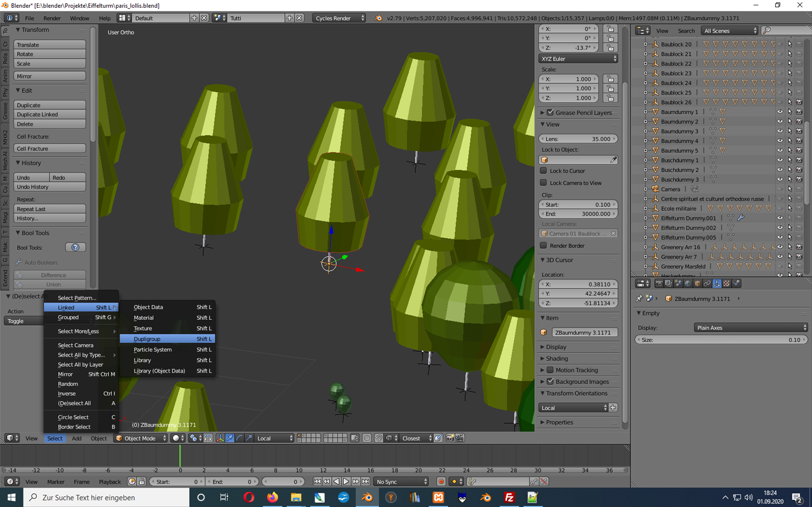The width and height of the screenshot is (812, 507).
Task: Click the Duplicate Linked button
Action: click(x=50, y=114)
